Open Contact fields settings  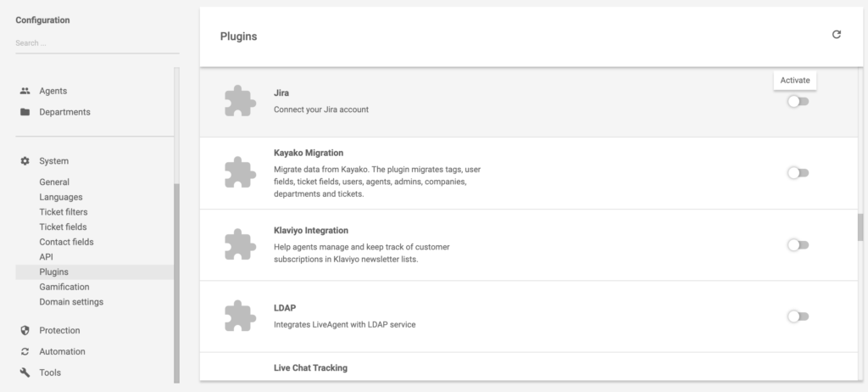pyautogui.click(x=66, y=242)
